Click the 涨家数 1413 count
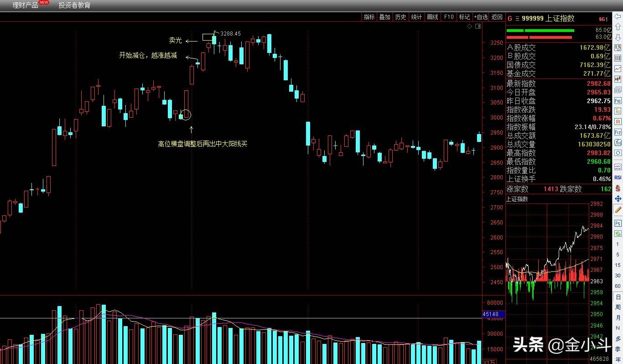This screenshot has height=364, width=623. click(550, 189)
